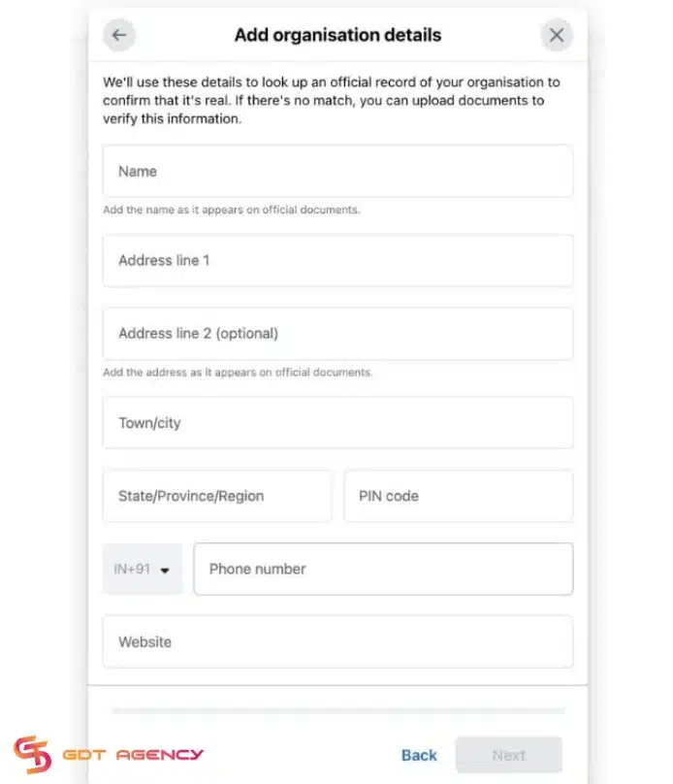
Task: Select the Address line 1 field
Action: [x=337, y=260]
